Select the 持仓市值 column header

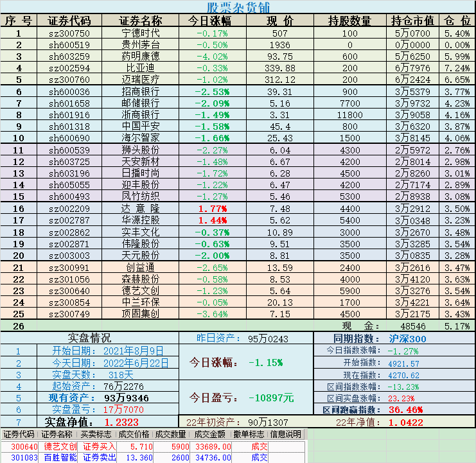point(412,21)
